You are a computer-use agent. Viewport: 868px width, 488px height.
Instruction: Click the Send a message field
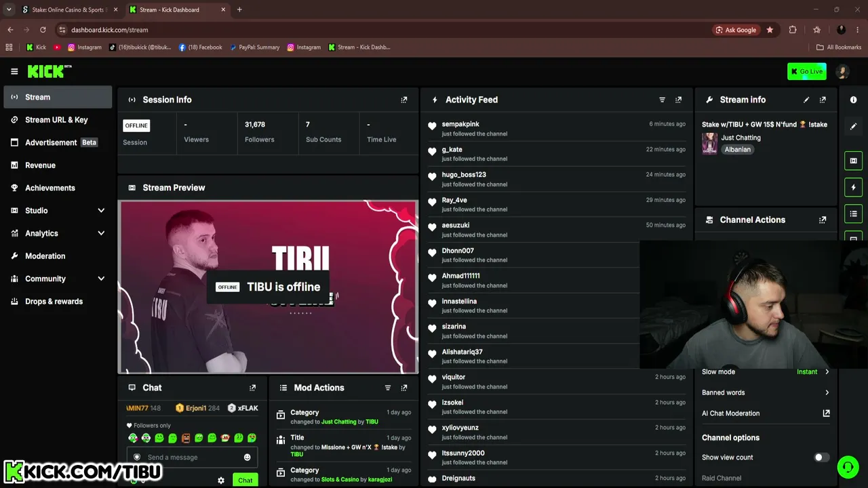click(x=191, y=457)
